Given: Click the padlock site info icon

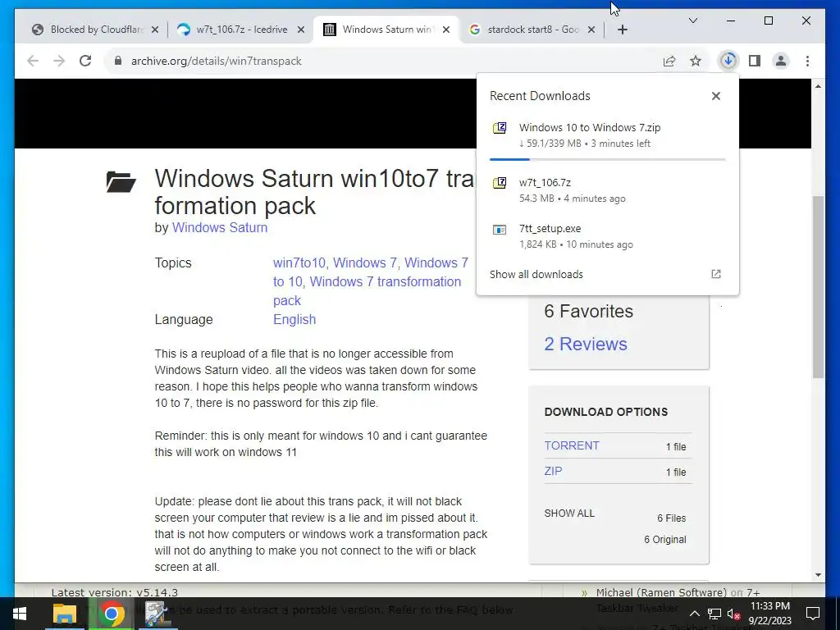Looking at the screenshot, I should 118,61.
